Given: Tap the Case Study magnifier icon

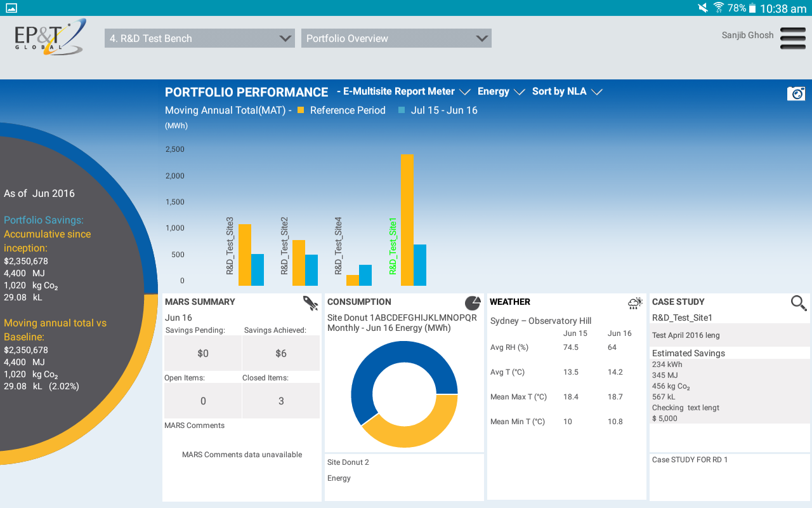Looking at the screenshot, I should click(798, 303).
